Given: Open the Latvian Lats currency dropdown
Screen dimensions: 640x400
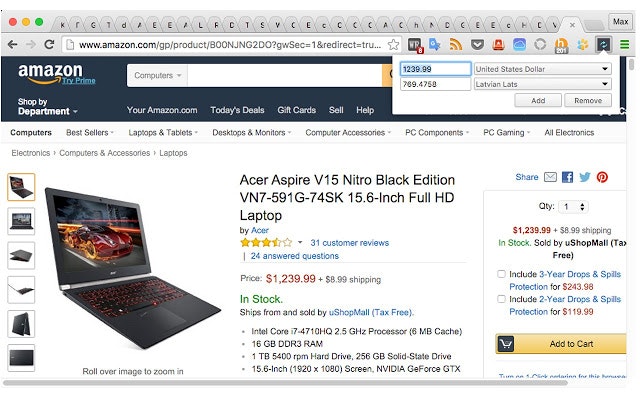Looking at the screenshot, I should [x=542, y=84].
